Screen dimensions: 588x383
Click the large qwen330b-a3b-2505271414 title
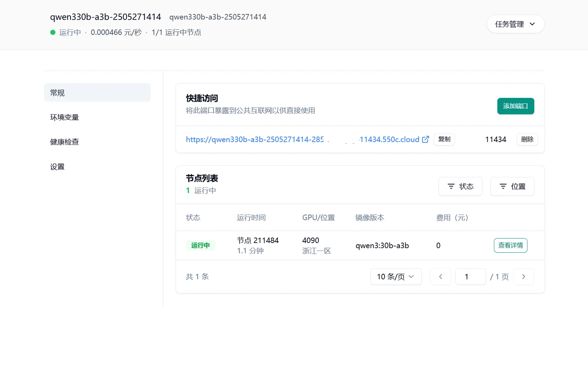point(105,17)
